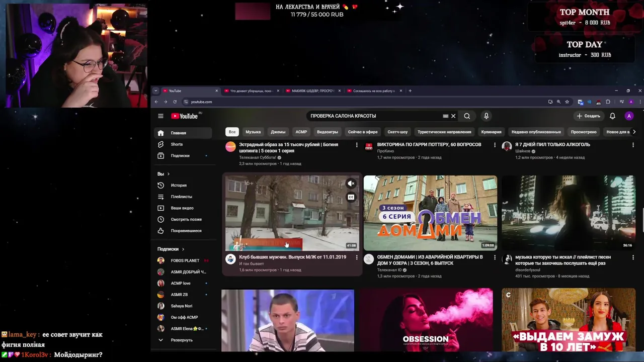
Task: Open Ом офф АСМР subscription channel
Action: coord(183,317)
